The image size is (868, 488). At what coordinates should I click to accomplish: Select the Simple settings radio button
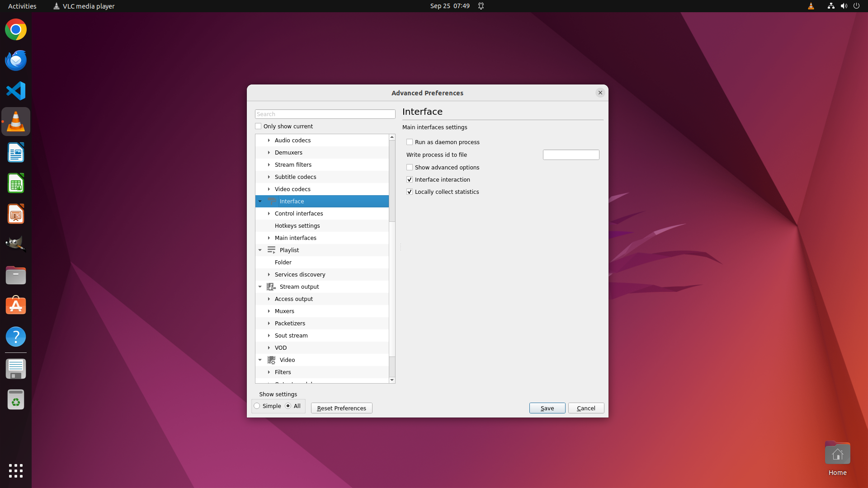pyautogui.click(x=257, y=406)
